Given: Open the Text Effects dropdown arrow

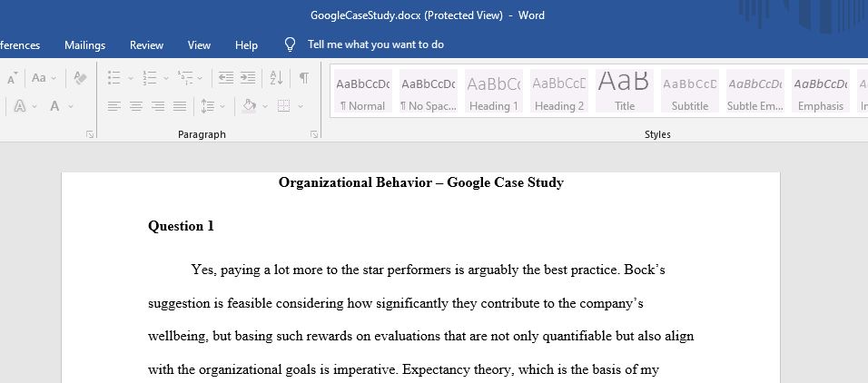Looking at the screenshot, I should pyautogui.click(x=34, y=106).
